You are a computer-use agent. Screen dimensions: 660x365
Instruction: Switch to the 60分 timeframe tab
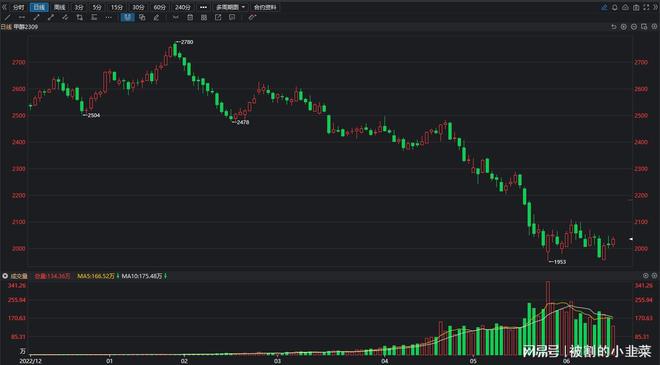[159, 8]
